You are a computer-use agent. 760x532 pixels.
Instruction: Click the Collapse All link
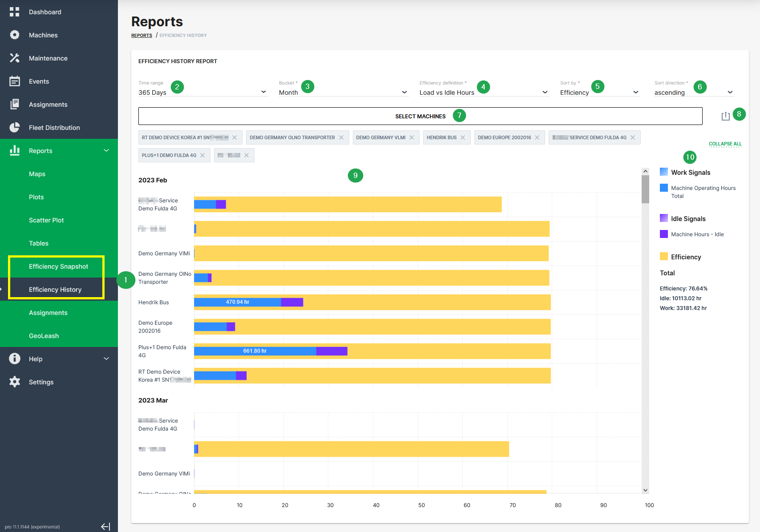725,144
